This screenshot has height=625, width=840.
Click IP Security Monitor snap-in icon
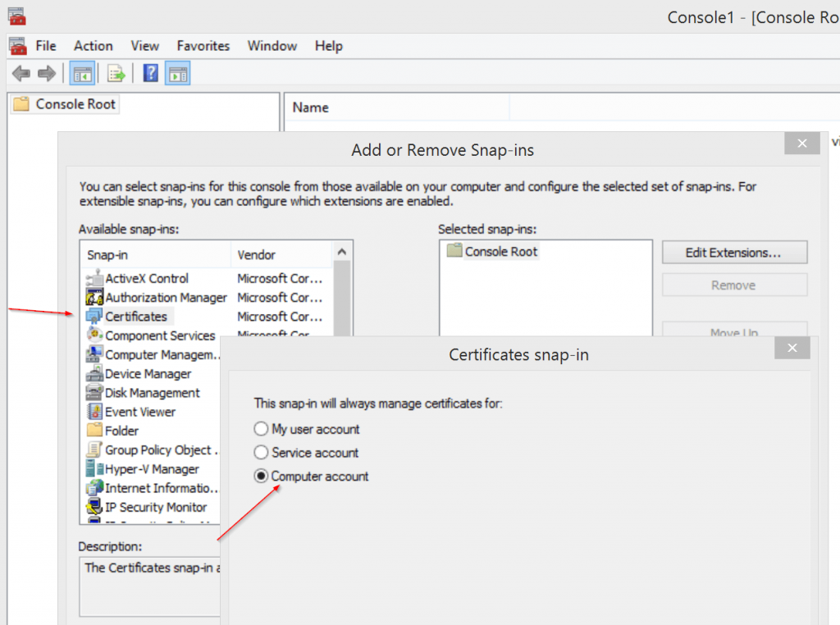click(x=94, y=507)
